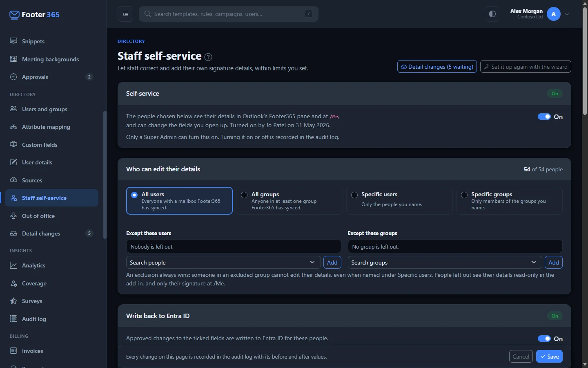The image size is (588, 368).
Task: Turn off the Self-service toggle
Action: pos(544,117)
